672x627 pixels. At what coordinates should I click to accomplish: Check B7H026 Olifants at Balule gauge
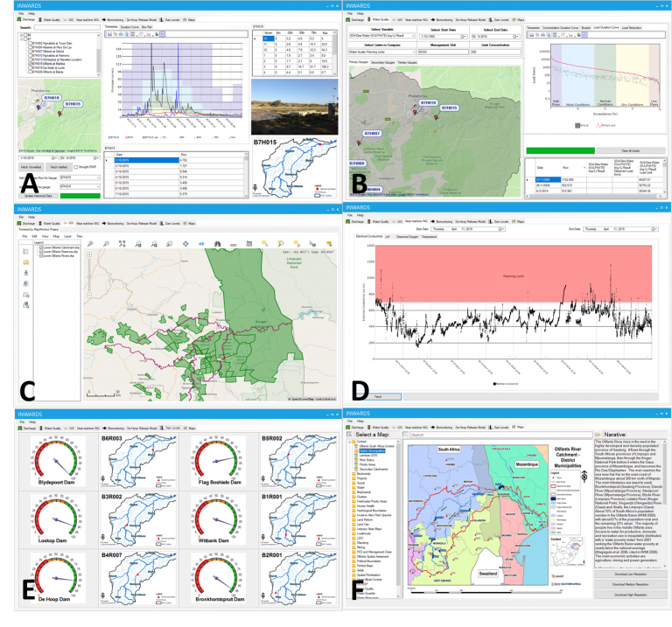coord(31,72)
